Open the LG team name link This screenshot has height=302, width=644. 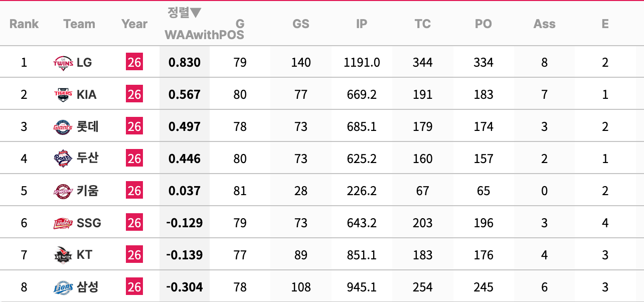coord(84,62)
